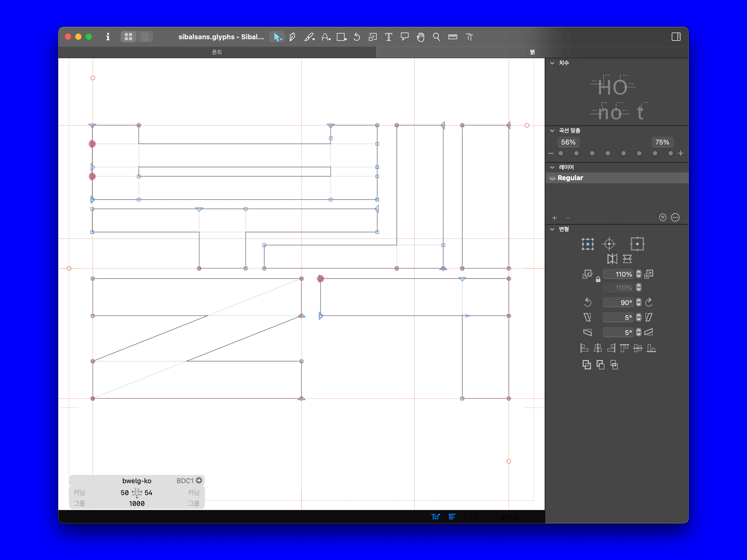Image resolution: width=747 pixels, height=560 pixels.
Task: Collapse the 레이어 layers section
Action: click(552, 167)
